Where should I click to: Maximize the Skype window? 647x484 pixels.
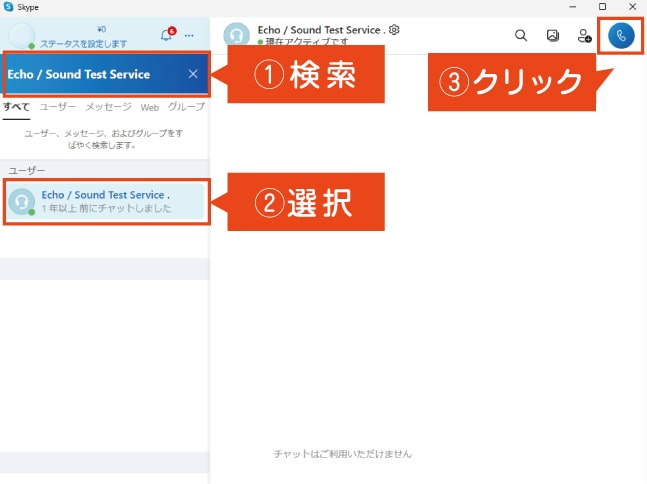click(602, 7)
